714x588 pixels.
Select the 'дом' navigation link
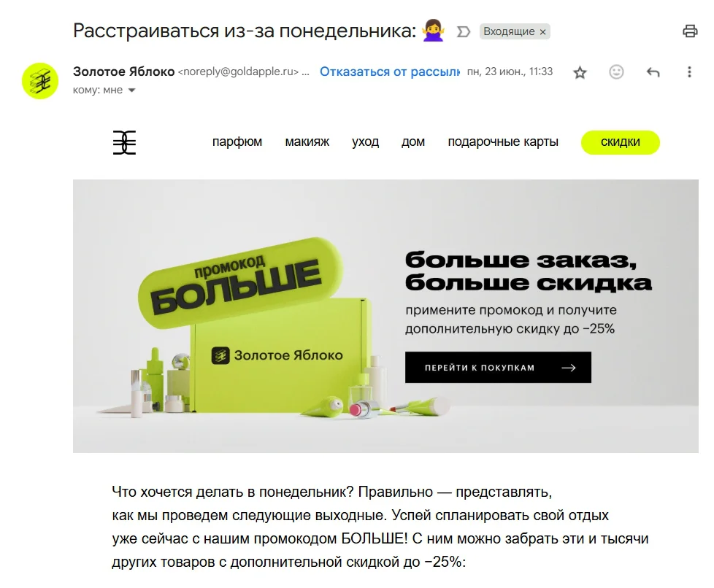pyautogui.click(x=413, y=142)
